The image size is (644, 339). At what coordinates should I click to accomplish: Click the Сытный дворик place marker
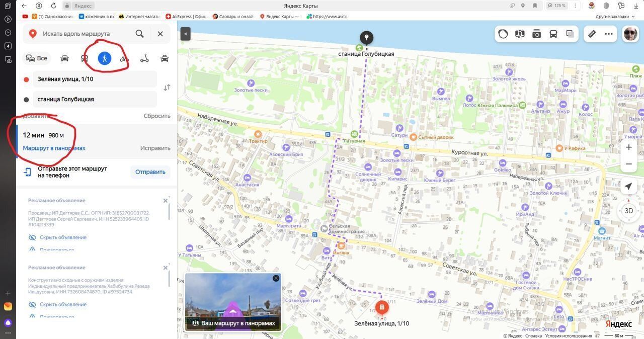pos(413,137)
